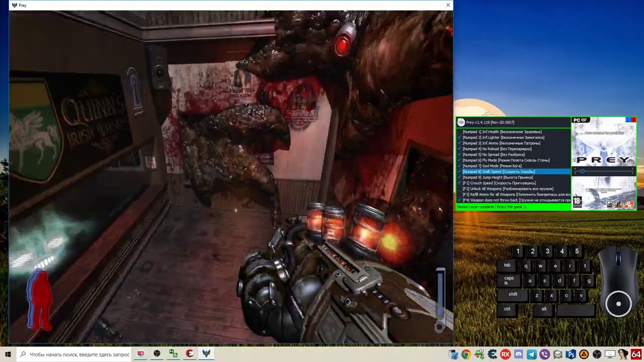Toggle Numpad 9 Jump Height checkbox
The width and height of the screenshot is (644, 362).
coord(459,177)
